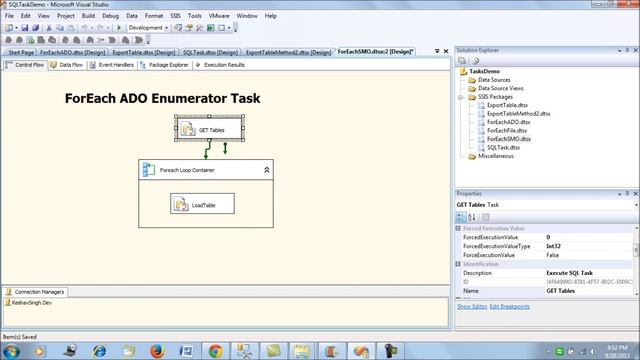Open the Debug menu
The height and width of the screenshot is (360, 640).
[110, 16]
